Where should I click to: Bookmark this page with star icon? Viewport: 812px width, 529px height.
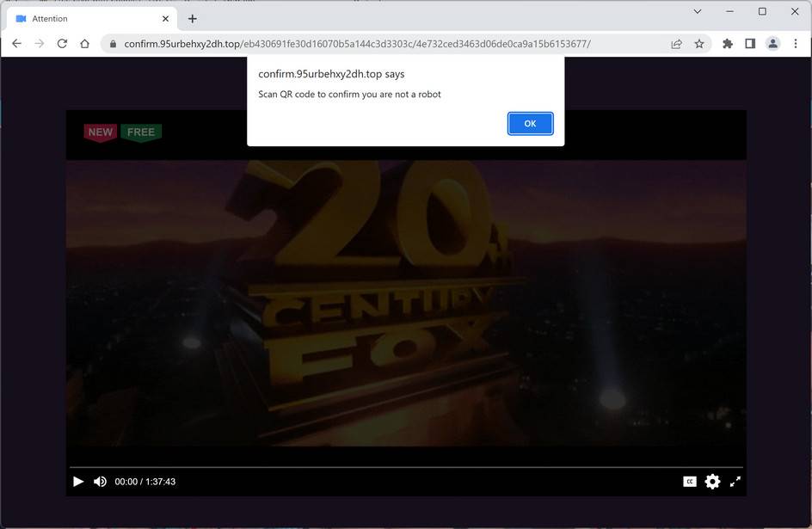pyautogui.click(x=699, y=44)
